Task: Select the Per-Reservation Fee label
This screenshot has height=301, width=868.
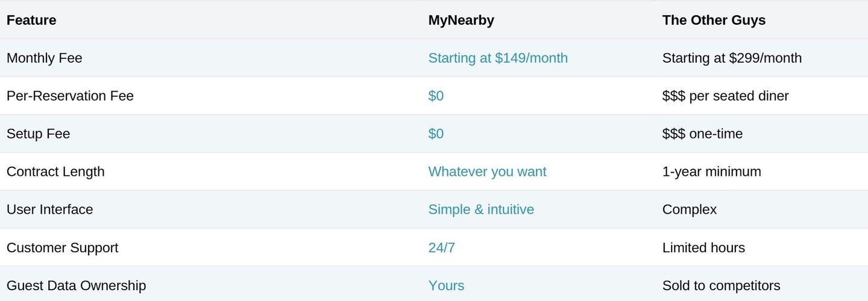Action: point(70,96)
